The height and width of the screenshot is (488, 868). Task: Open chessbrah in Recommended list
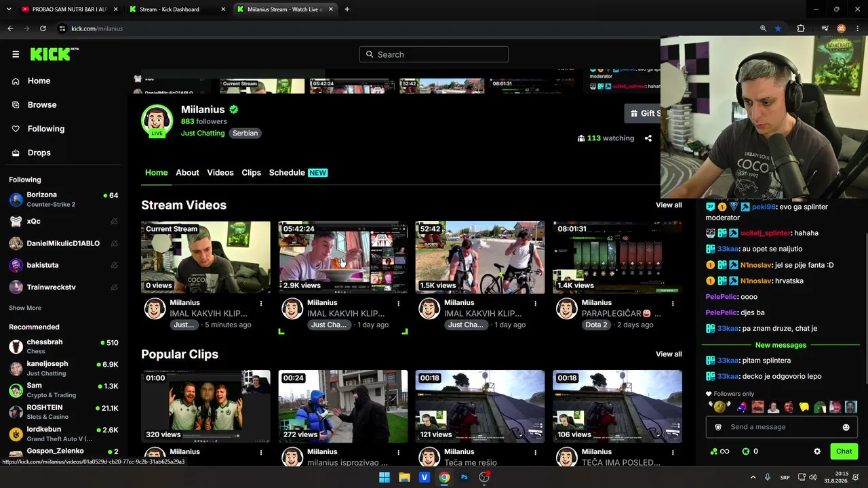click(x=64, y=346)
